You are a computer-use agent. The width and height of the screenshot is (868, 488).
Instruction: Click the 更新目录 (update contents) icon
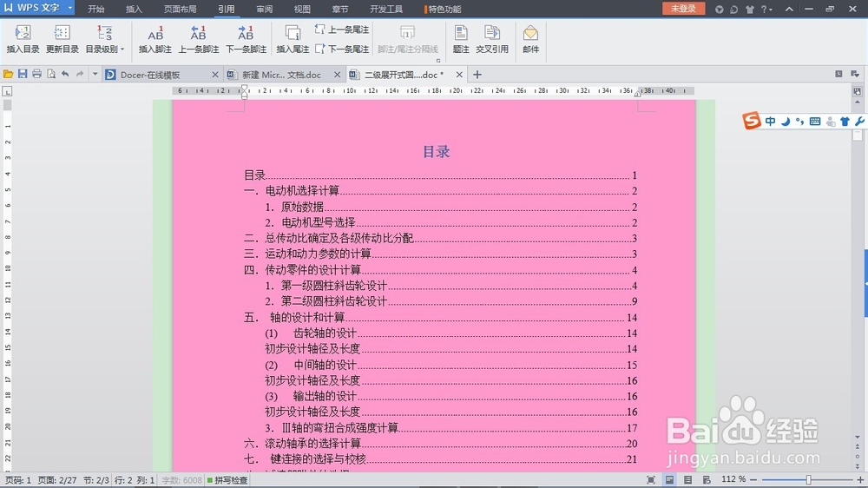62,39
